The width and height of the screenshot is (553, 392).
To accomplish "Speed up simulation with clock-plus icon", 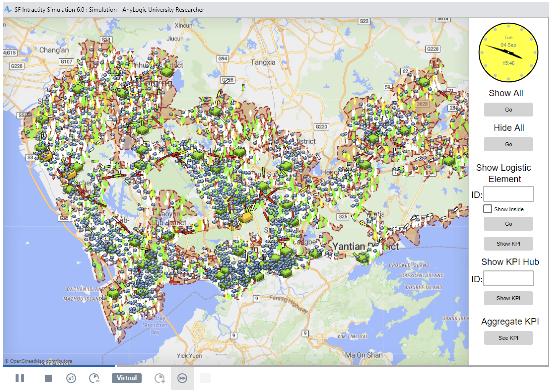I will pos(159,378).
